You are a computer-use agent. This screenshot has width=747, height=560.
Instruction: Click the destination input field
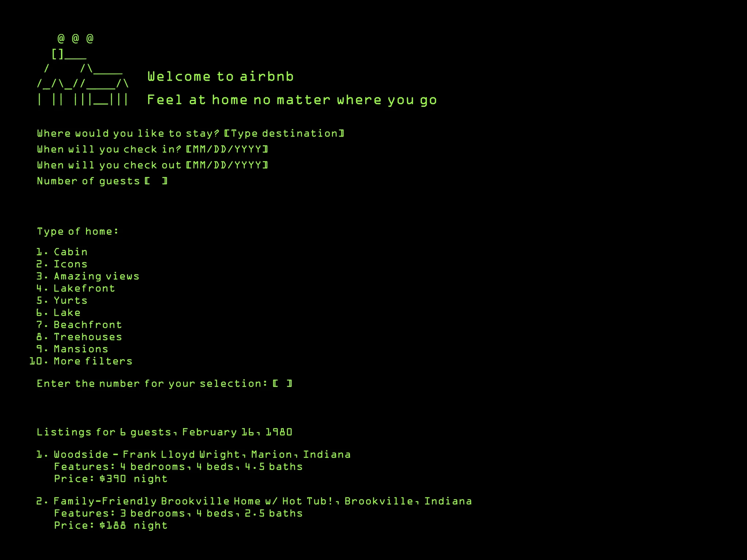pos(284,133)
